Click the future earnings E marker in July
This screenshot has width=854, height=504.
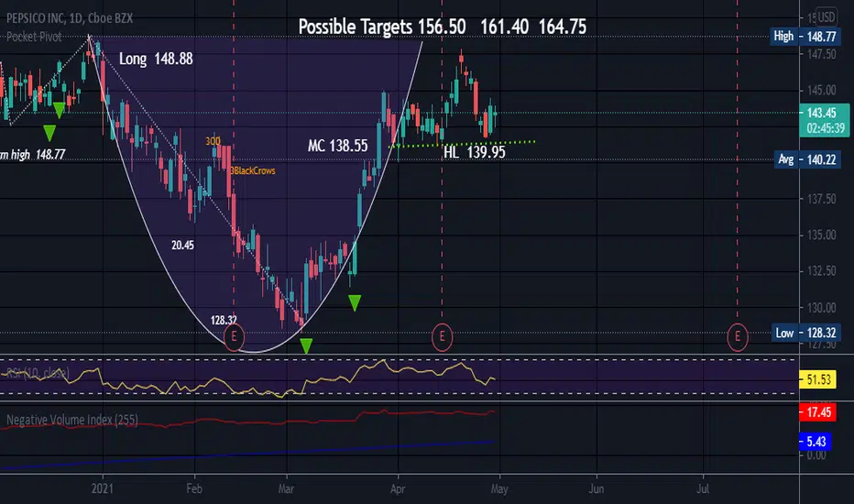(738, 336)
